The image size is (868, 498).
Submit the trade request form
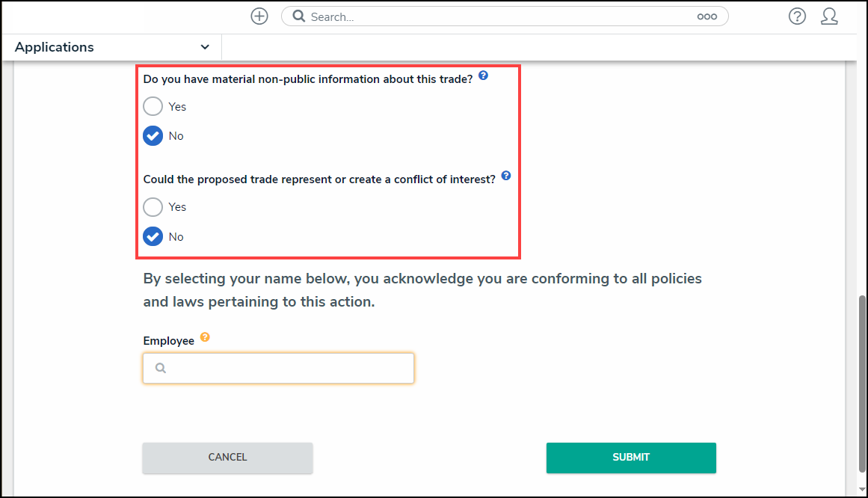(631, 458)
